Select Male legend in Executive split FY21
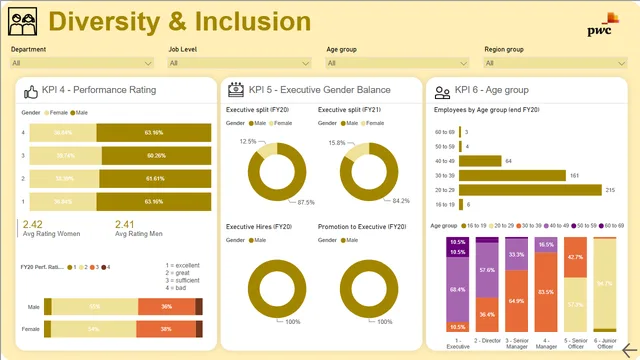This screenshot has height=360, width=640. 349,123
